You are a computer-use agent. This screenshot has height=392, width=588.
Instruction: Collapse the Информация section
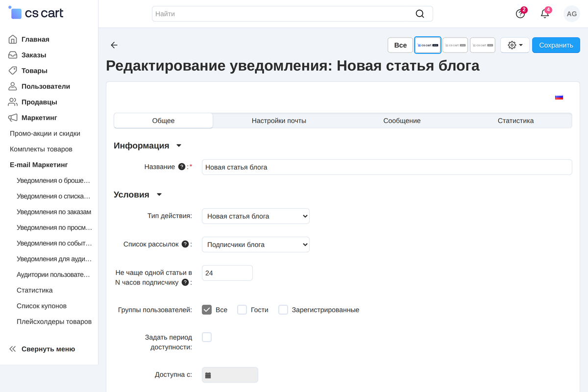coord(147,146)
